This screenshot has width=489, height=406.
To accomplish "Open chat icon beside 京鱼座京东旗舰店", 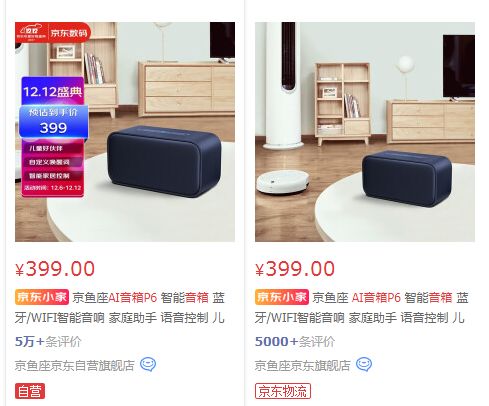I will pos(364,364).
